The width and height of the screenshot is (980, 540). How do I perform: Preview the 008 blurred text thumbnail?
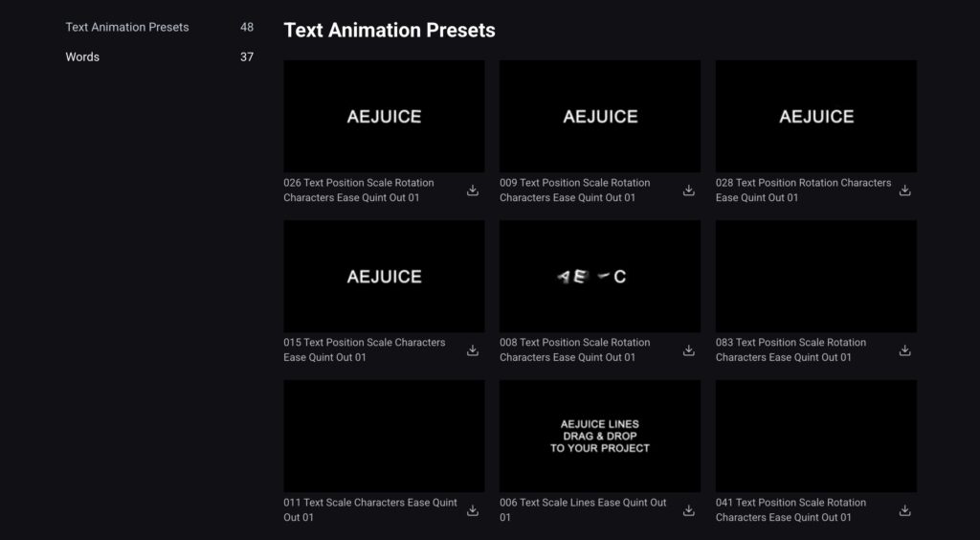point(600,276)
